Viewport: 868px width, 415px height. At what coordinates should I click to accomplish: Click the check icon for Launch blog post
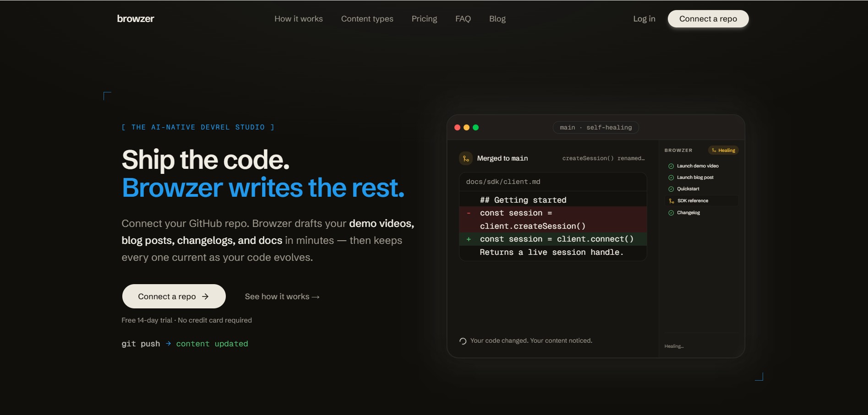pyautogui.click(x=671, y=178)
